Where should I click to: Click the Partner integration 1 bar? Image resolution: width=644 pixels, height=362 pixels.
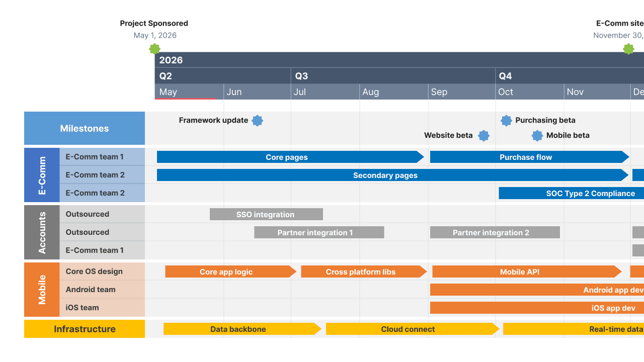[x=319, y=233]
